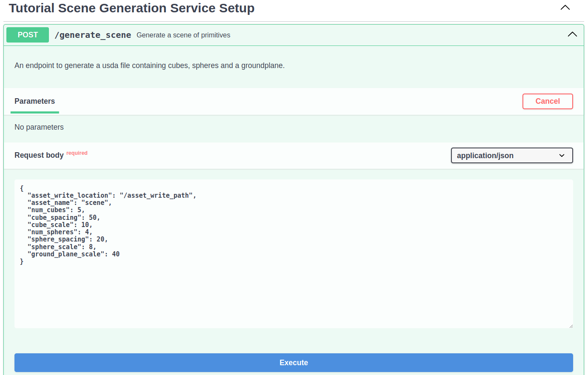Open the /generate_scene endpoint path
Viewport: 588px width, 375px height.
(93, 35)
